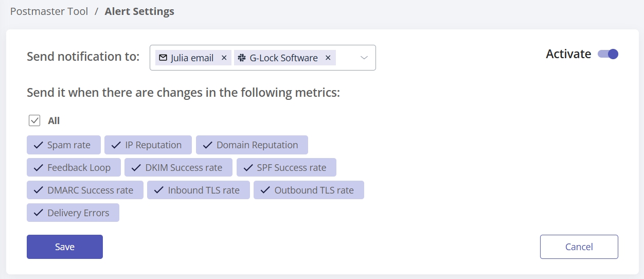The width and height of the screenshot is (644, 279).
Task: Deselect the Delivery Errors metric
Action: [73, 213]
